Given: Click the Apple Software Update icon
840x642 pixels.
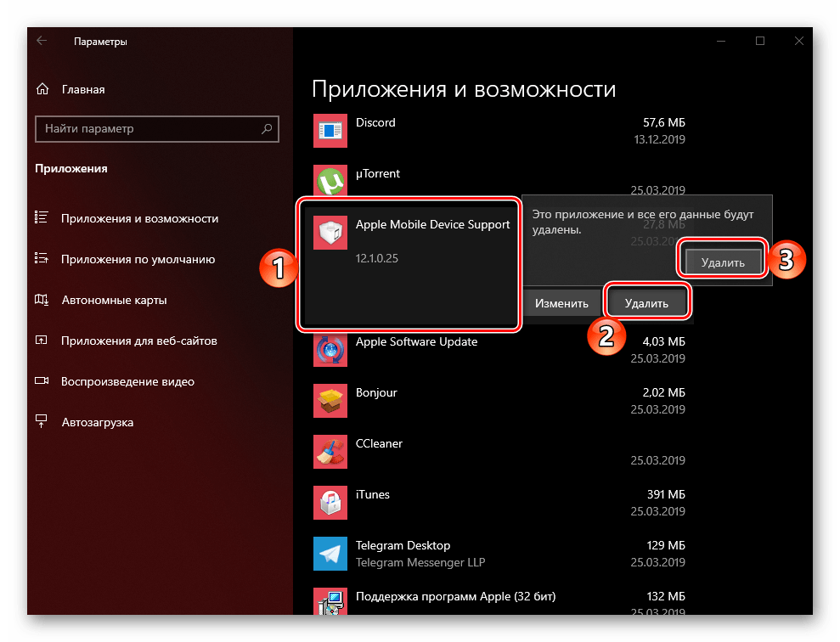Looking at the screenshot, I should 329,350.
